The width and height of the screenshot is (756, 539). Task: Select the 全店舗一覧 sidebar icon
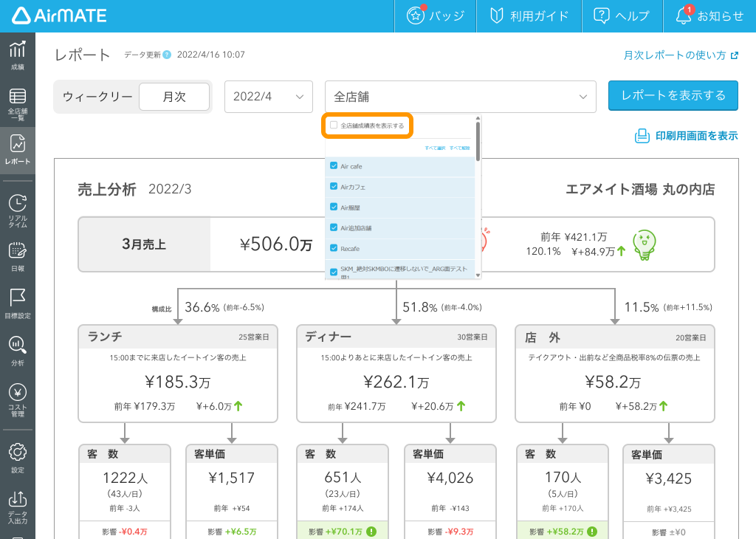(x=18, y=101)
